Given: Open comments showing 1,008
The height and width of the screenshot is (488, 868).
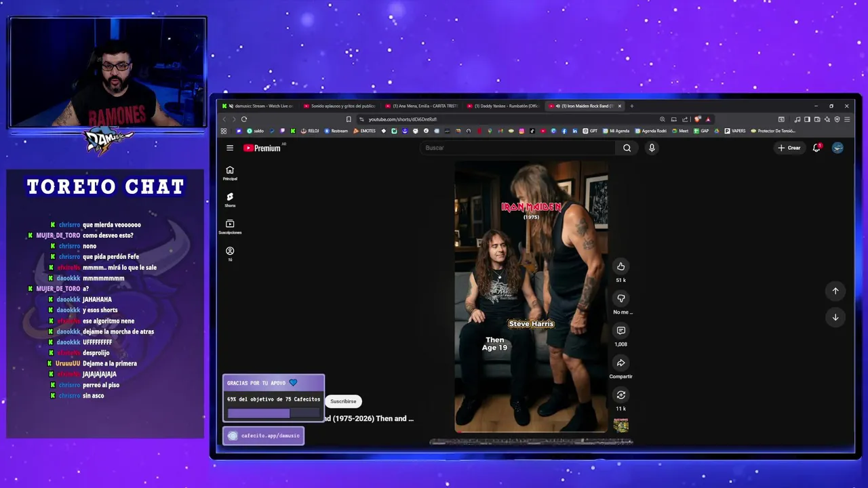Looking at the screenshot, I should (620, 330).
